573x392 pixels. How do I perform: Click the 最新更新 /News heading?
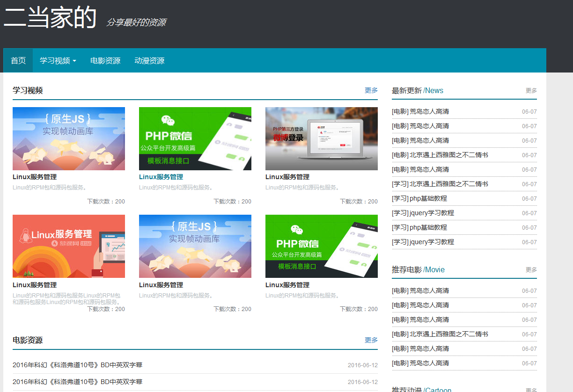[418, 91]
